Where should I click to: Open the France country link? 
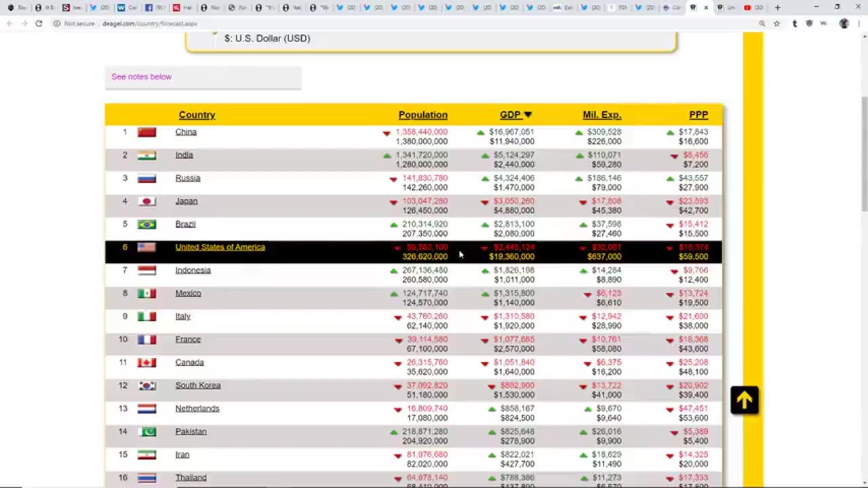pyautogui.click(x=188, y=340)
